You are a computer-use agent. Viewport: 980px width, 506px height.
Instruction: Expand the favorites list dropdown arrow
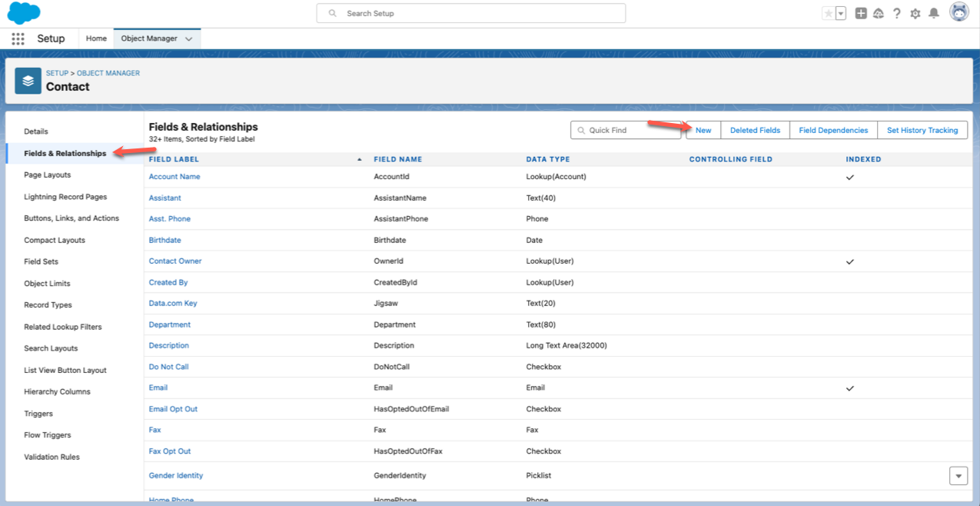pos(840,13)
